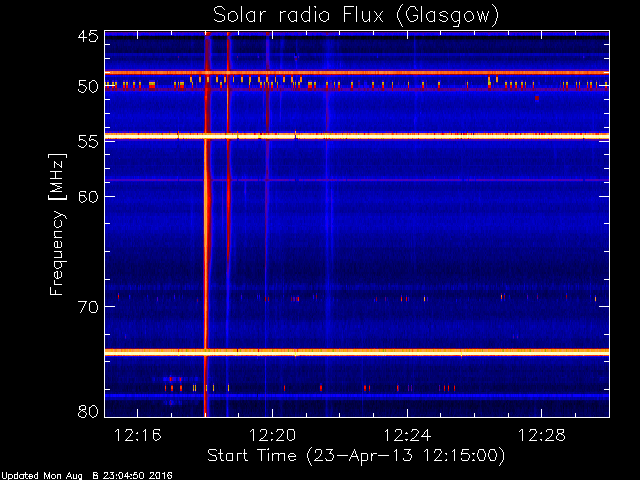Click the 'Updated Mon Aug 8 23:04:50 2016' timestamp
Image resolution: width=640 pixels, height=480 pixels.
(87, 476)
